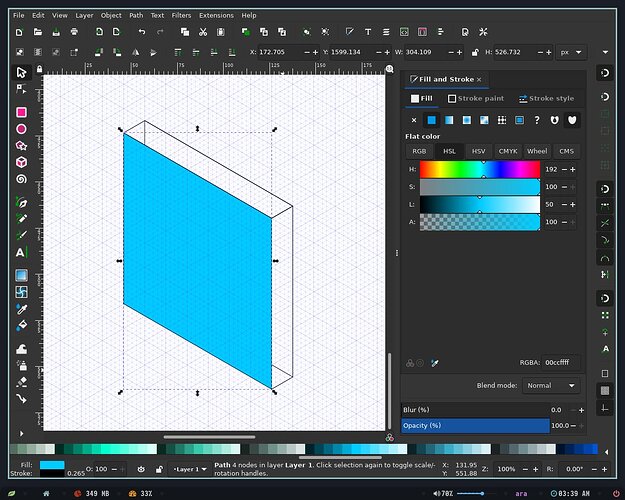The height and width of the screenshot is (500, 625).
Task: Select the Ellipse tool
Action: point(22,129)
